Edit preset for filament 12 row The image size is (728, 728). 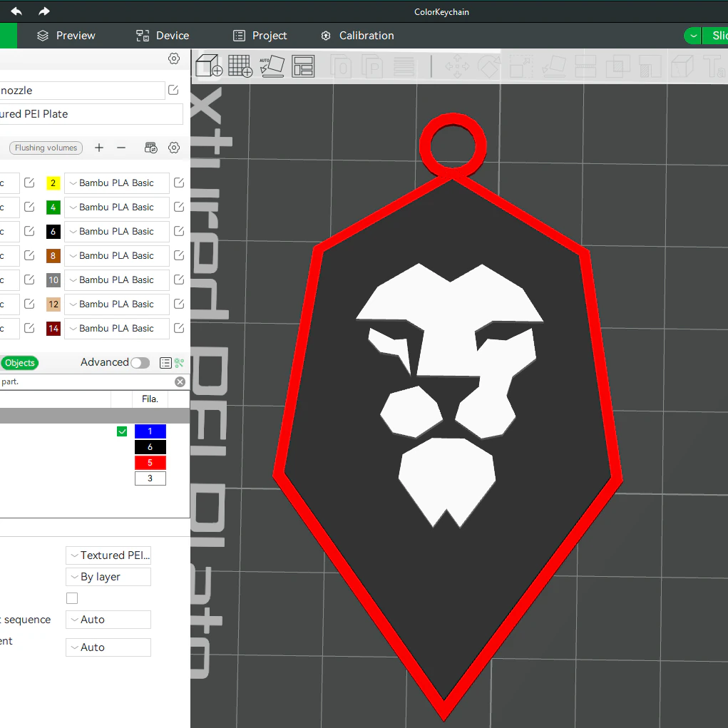[x=179, y=303]
